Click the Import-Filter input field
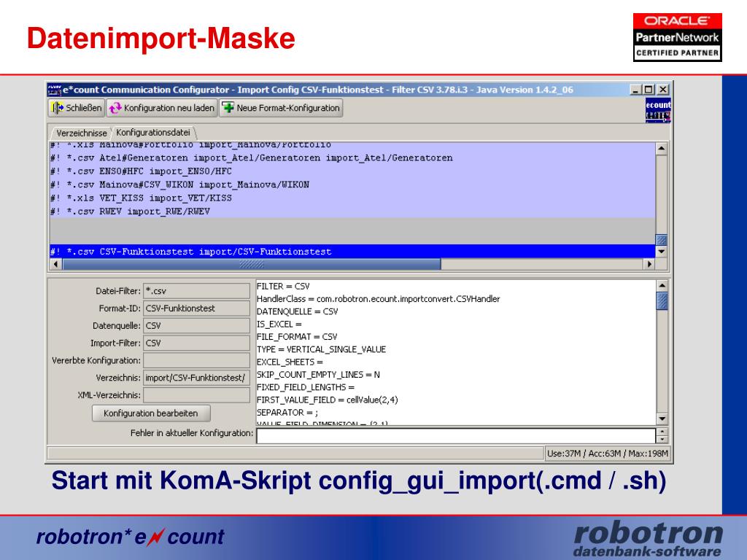This screenshot has width=747, height=560. pos(196,343)
